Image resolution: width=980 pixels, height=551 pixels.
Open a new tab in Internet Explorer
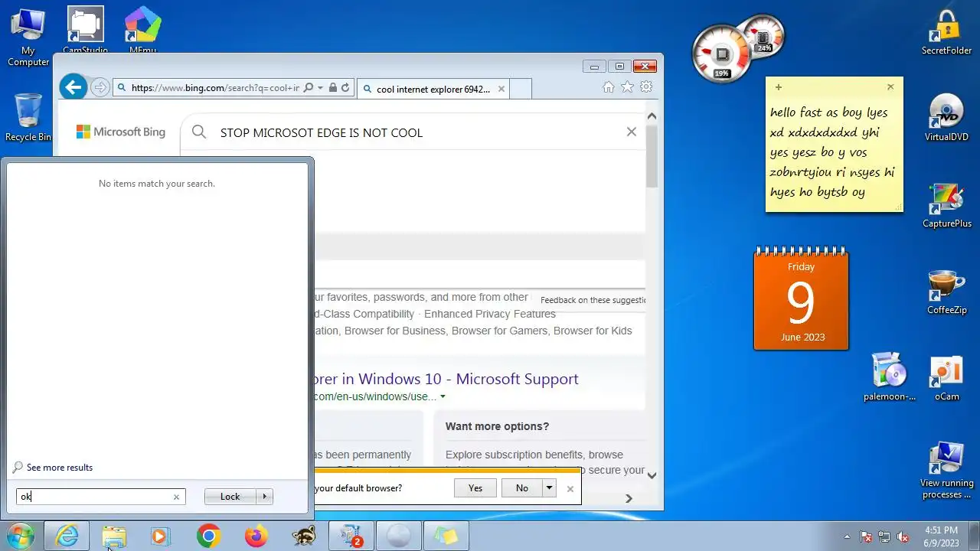(520, 89)
